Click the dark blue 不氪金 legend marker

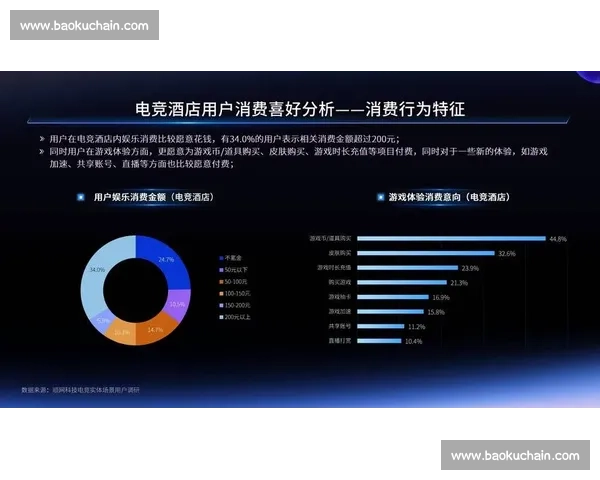pyautogui.click(x=221, y=255)
